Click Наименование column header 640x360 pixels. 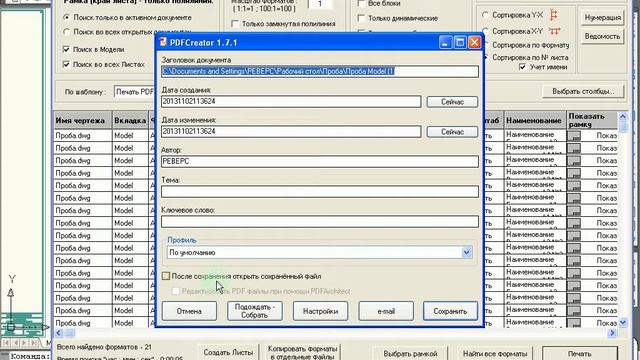tap(534, 120)
